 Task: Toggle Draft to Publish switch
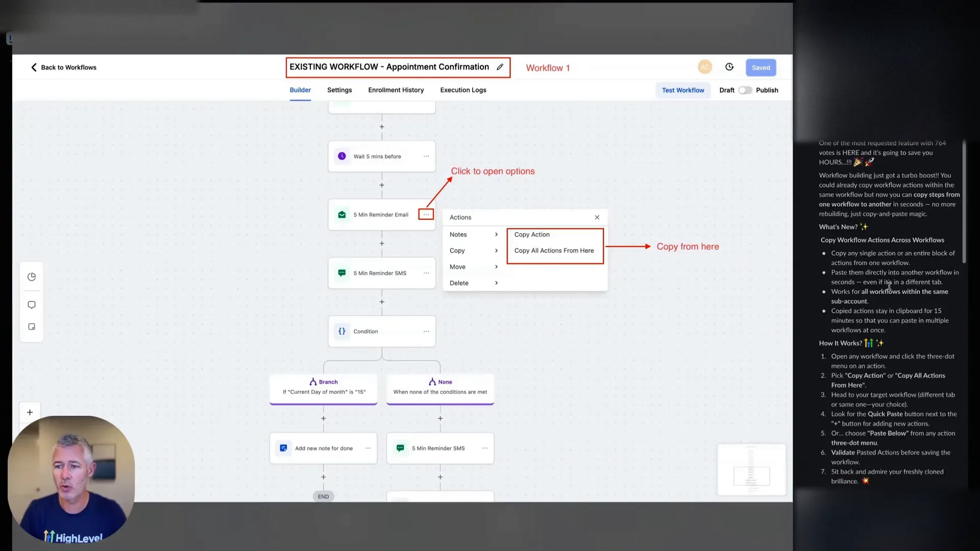745,90
